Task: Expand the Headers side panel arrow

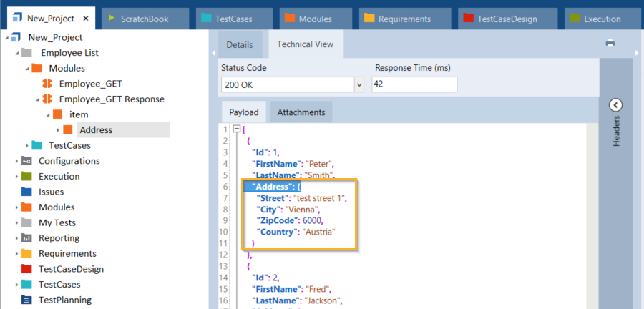Action: pyautogui.click(x=615, y=105)
